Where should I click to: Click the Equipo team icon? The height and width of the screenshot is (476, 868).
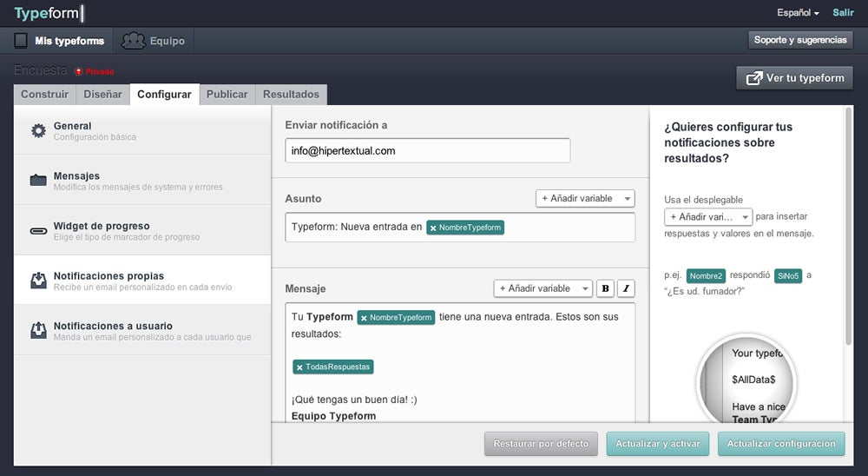pyautogui.click(x=133, y=41)
